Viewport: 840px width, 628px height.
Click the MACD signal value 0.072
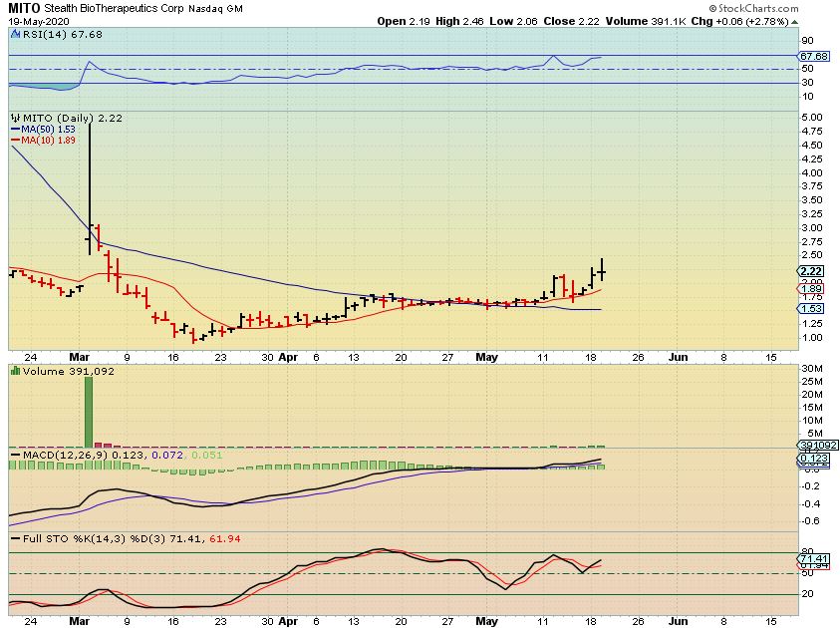[x=167, y=455]
